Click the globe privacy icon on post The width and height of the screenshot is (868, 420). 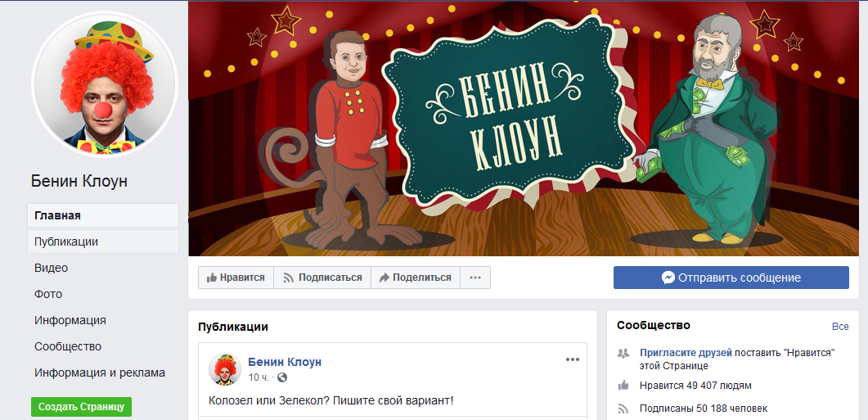[282, 378]
